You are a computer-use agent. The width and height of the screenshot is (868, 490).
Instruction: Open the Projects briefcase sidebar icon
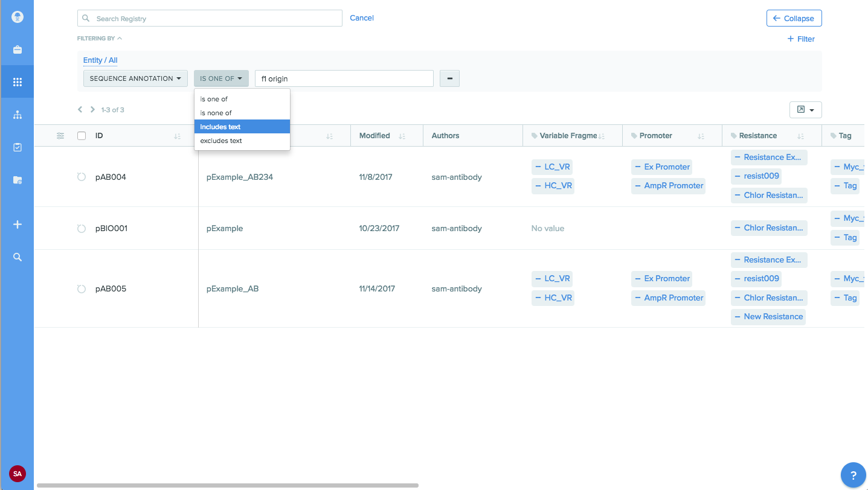click(18, 50)
